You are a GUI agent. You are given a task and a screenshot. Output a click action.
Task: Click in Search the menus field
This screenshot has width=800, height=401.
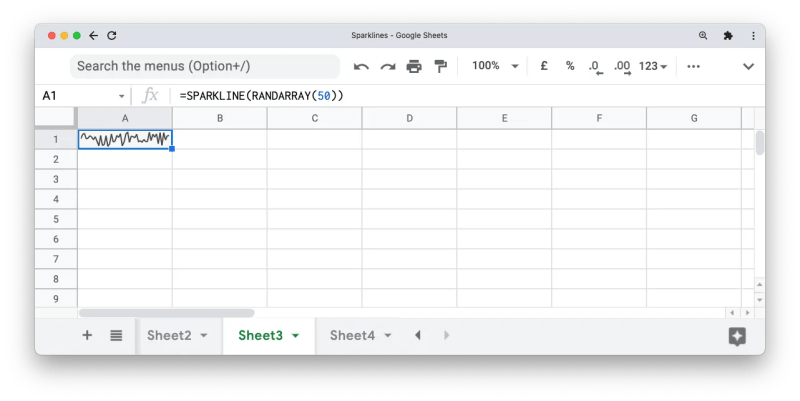[205, 66]
